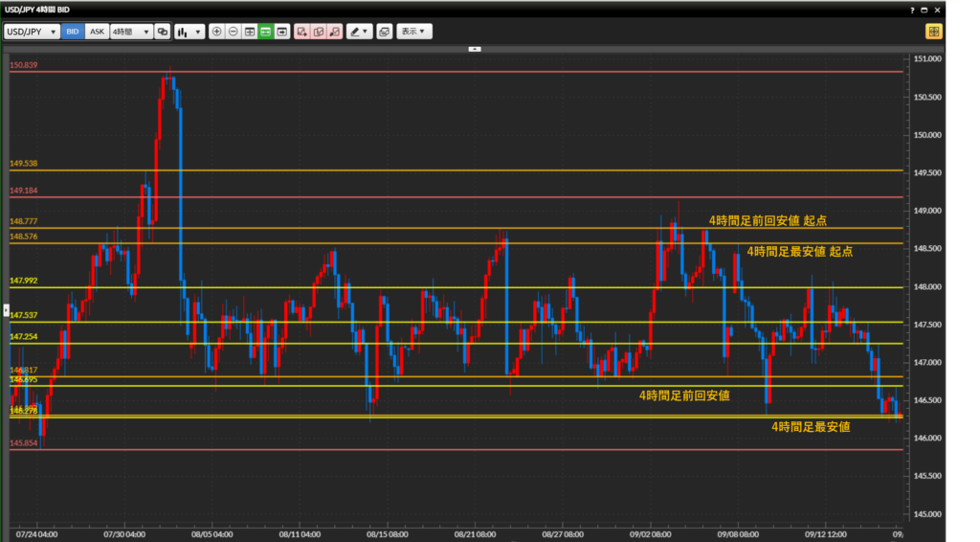The height and width of the screenshot is (542, 980).
Task: Click the yellow crosshair grid icon
Action: tap(933, 32)
